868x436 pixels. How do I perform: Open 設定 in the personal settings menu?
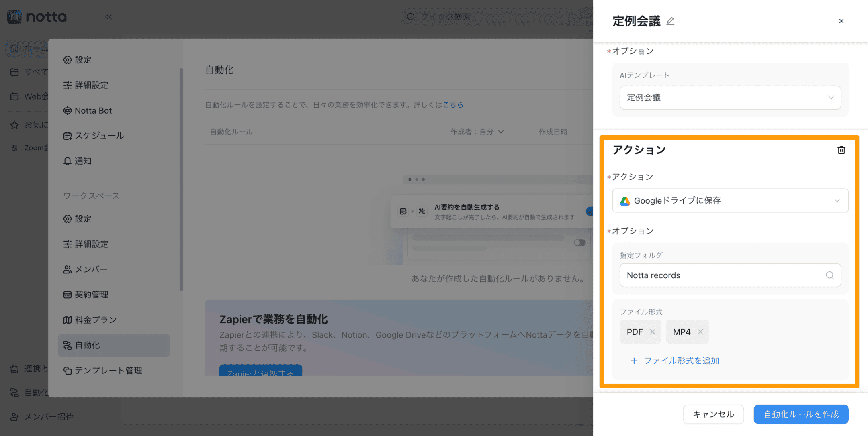77,60
